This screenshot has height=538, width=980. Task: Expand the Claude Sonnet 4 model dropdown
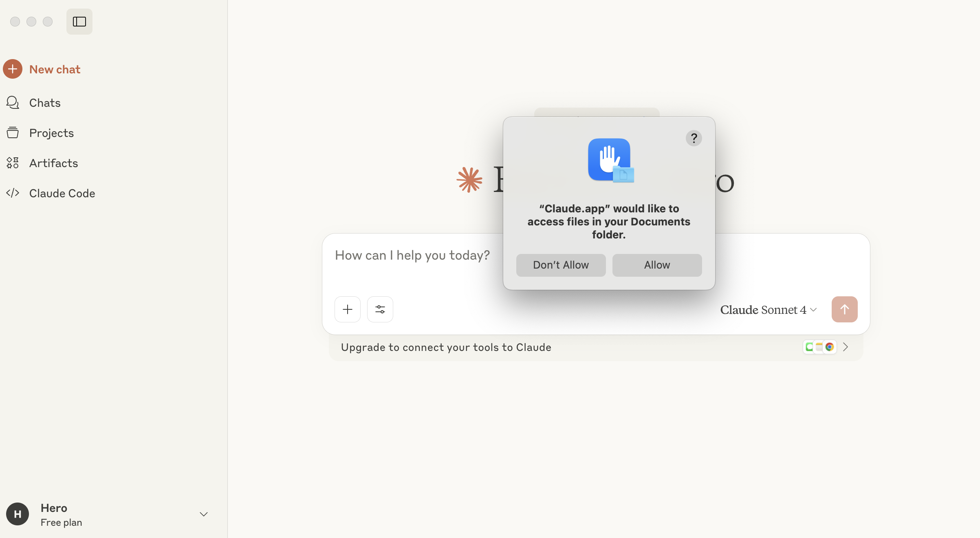(768, 310)
